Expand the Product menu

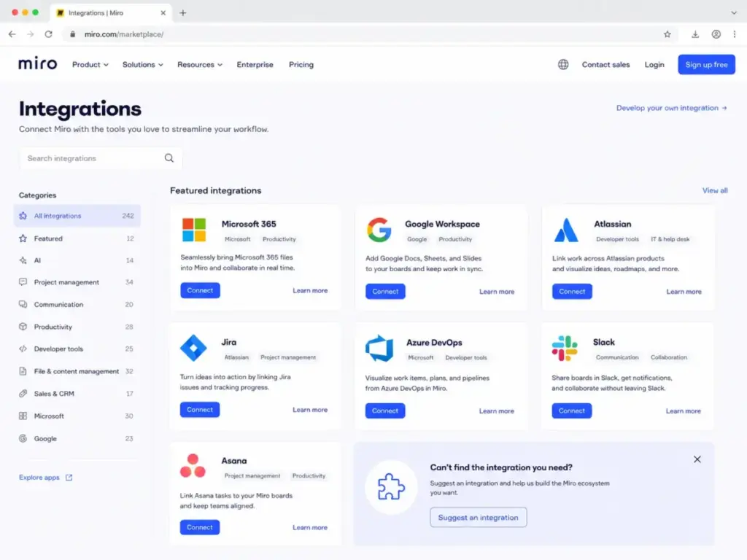tap(90, 65)
